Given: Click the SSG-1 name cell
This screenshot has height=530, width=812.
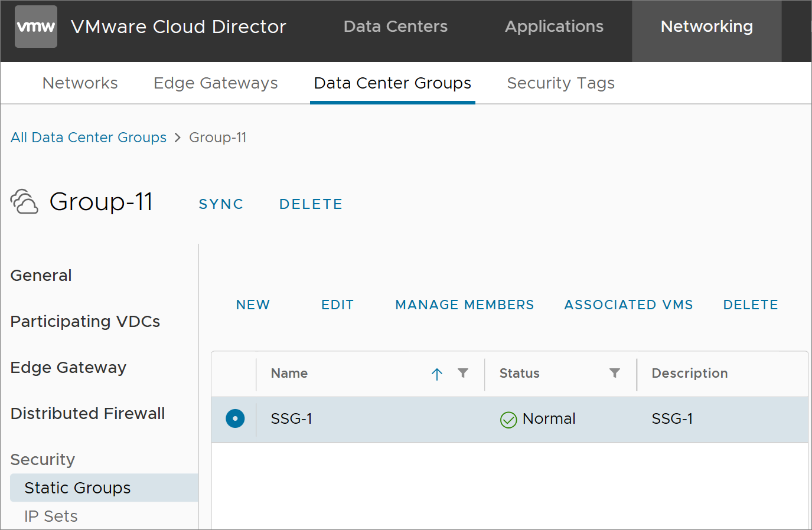Looking at the screenshot, I should click(292, 419).
